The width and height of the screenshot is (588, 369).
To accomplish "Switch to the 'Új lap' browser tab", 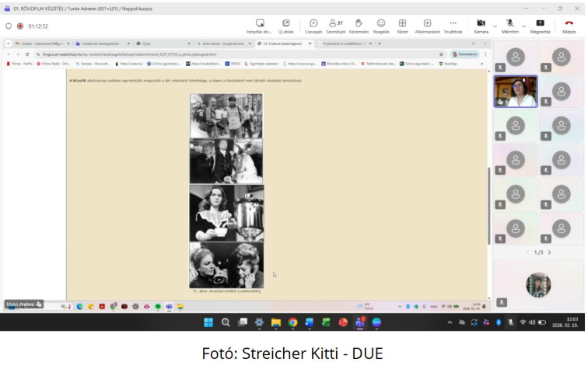I will [x=163, y=44].
